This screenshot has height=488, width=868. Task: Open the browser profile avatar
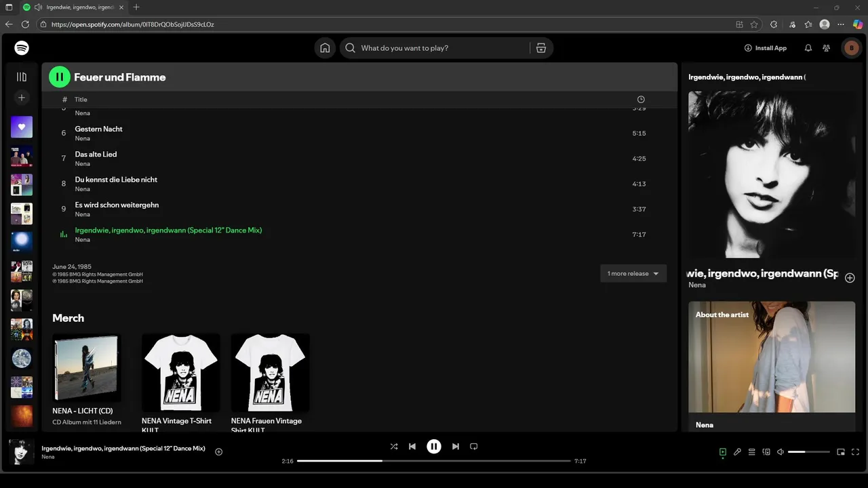[825, 24]
